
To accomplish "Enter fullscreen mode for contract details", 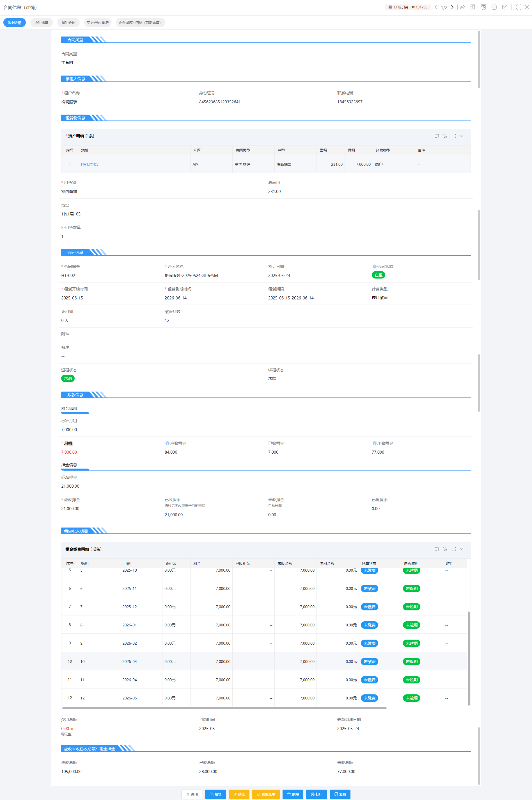I will pos(519,7).
